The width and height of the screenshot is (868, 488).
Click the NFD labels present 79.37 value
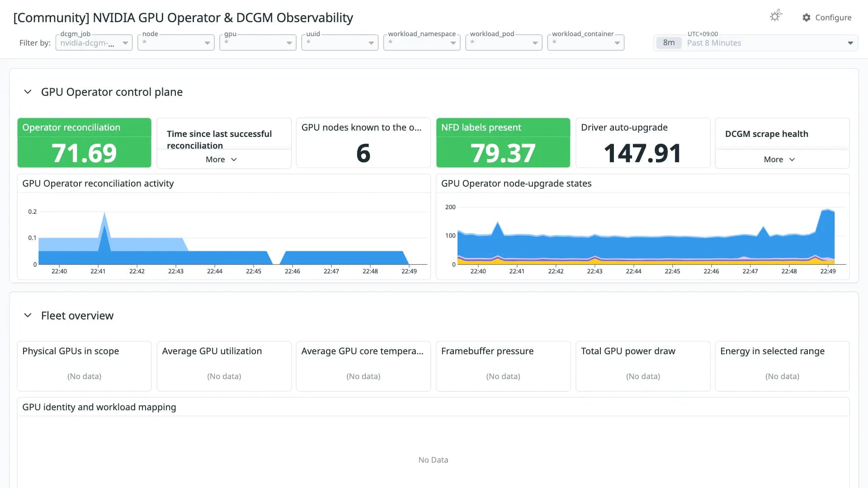[x=503, y=153]
